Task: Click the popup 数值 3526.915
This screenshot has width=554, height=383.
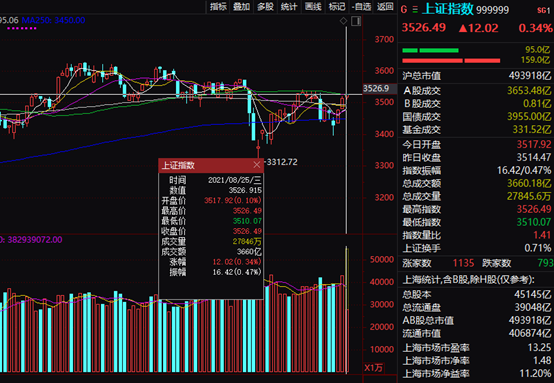Action: 245,190
